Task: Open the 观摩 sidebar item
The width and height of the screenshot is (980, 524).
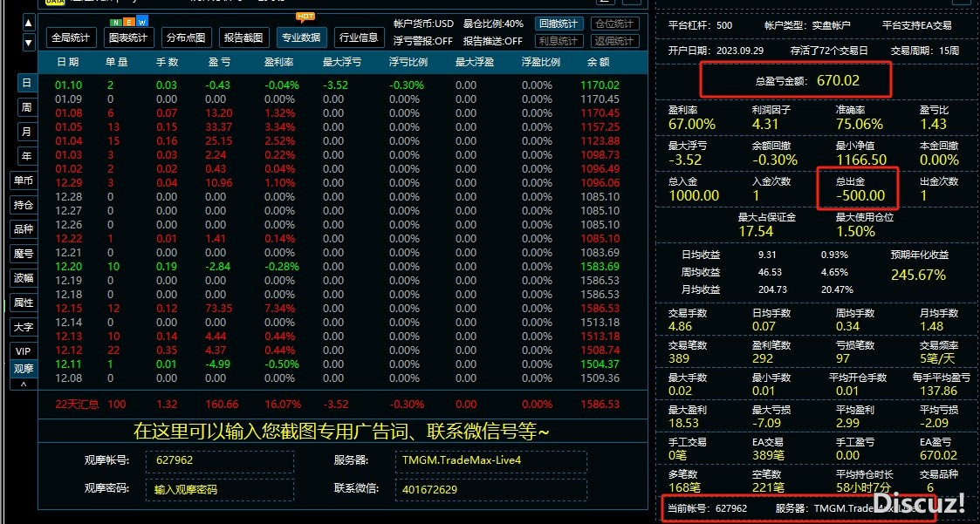Action: (24, 369)
